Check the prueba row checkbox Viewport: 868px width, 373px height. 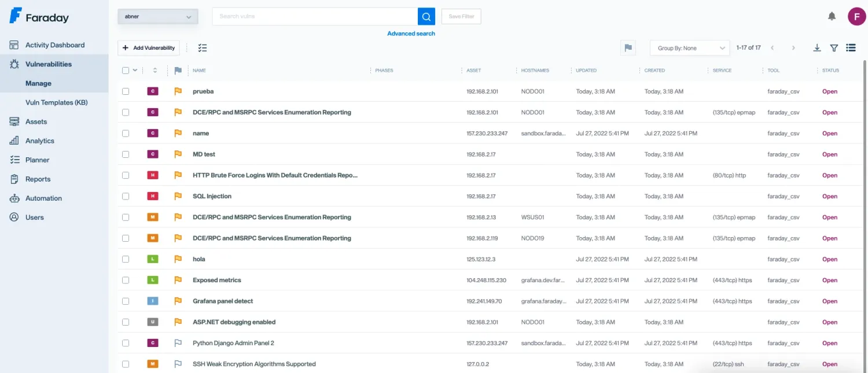click(x=126, y=91)
